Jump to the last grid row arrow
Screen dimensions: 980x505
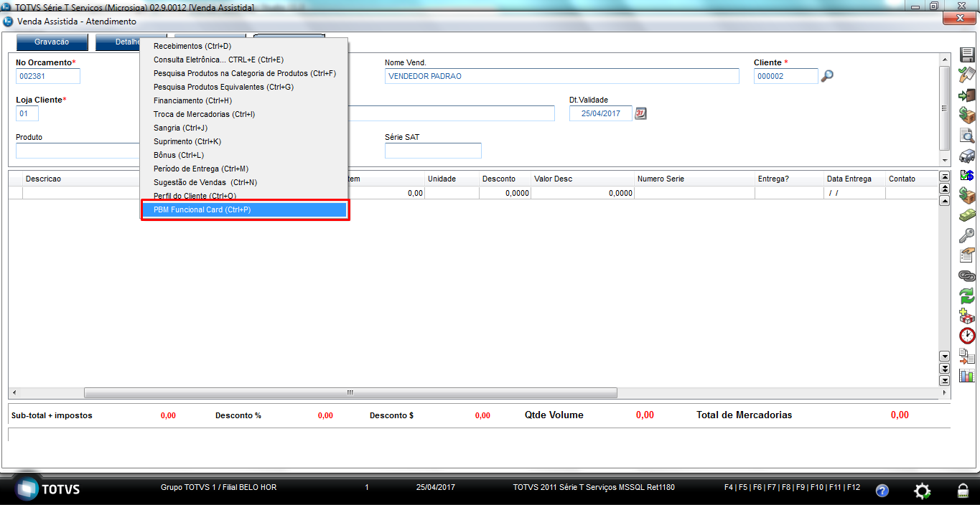point(945,380)
